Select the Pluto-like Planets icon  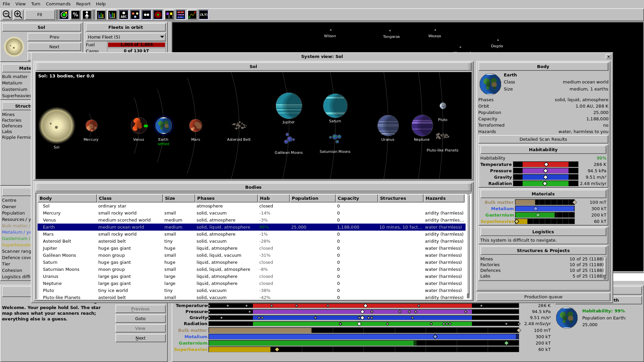tap(442, 136)
